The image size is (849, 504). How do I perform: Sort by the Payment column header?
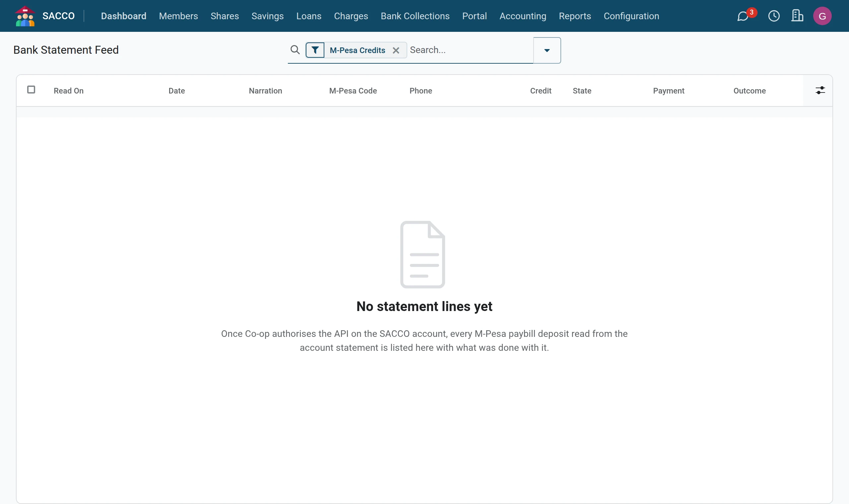click(669, 91)
